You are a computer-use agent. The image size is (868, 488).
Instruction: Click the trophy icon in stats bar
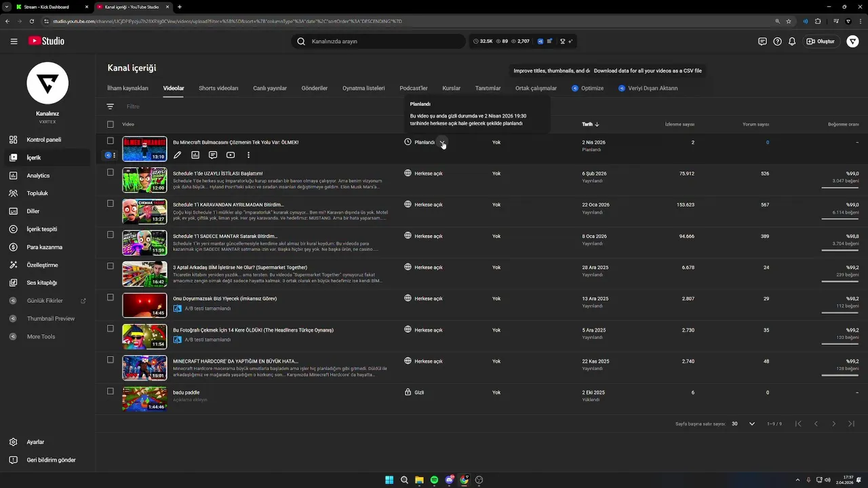pos(563,41)
